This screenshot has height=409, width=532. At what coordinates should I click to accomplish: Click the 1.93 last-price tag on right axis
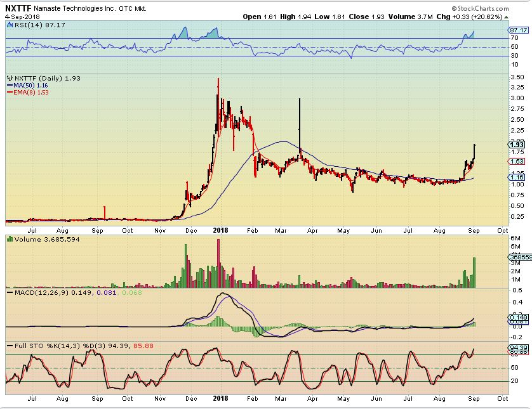(x=517, y=145)
